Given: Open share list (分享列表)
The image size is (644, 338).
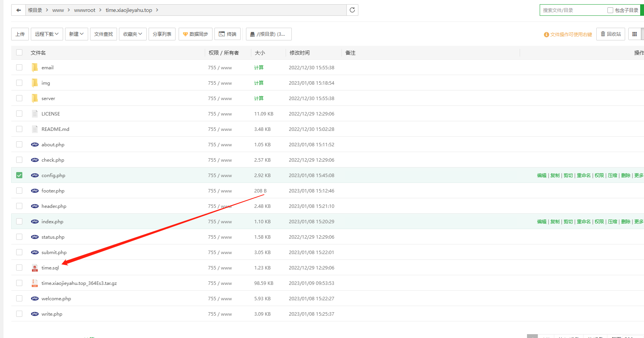Looking at the screenshot, I should [162, 34].
